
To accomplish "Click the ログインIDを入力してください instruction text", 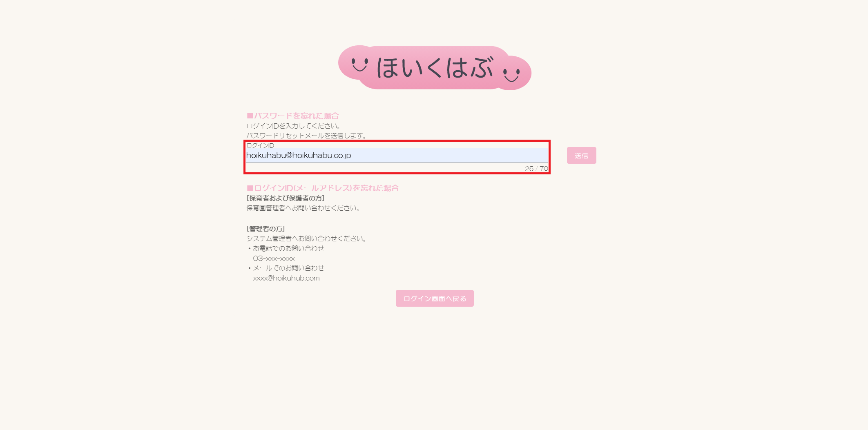I will tap(294, 126).
